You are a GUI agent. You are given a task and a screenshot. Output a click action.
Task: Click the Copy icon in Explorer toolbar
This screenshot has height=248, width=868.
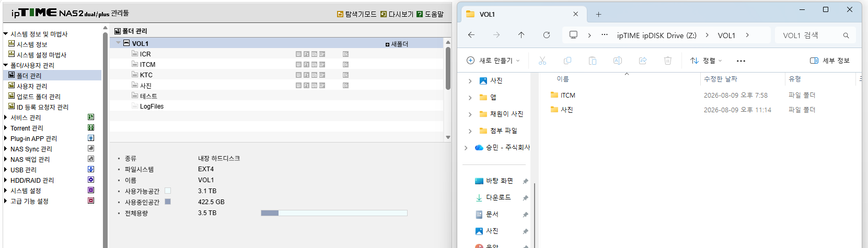pos(568,61)
